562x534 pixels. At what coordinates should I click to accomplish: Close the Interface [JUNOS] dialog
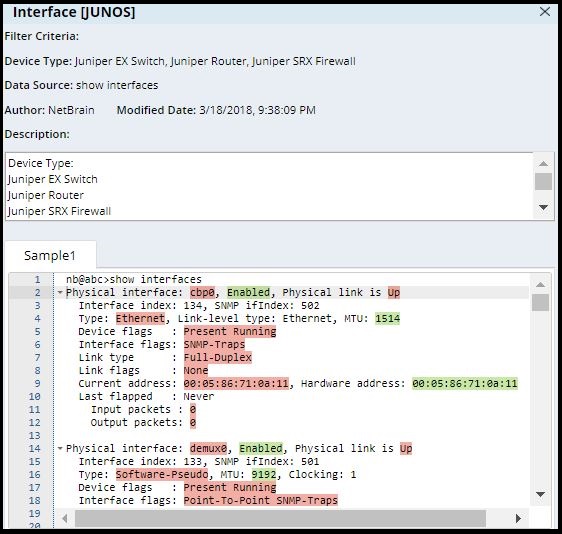(x=544, y=12)
